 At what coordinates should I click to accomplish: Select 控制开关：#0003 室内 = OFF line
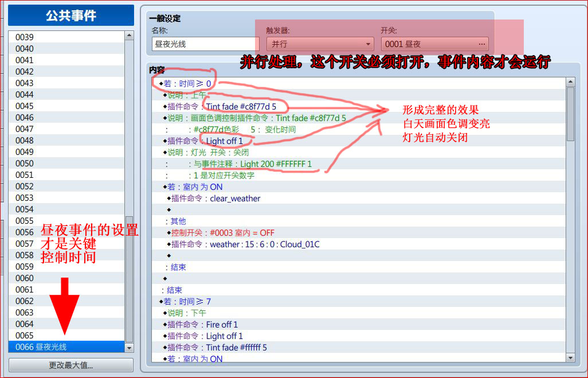(359, 233)
